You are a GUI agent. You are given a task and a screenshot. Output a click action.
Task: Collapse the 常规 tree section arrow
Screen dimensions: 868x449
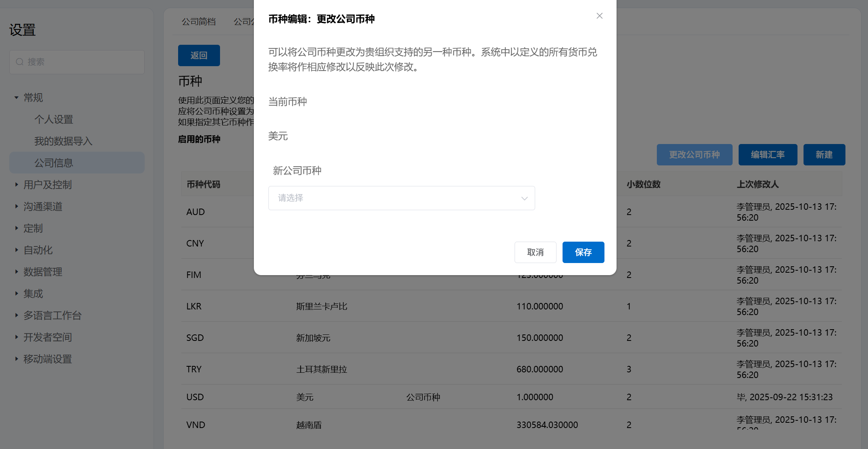click(17, 98)
